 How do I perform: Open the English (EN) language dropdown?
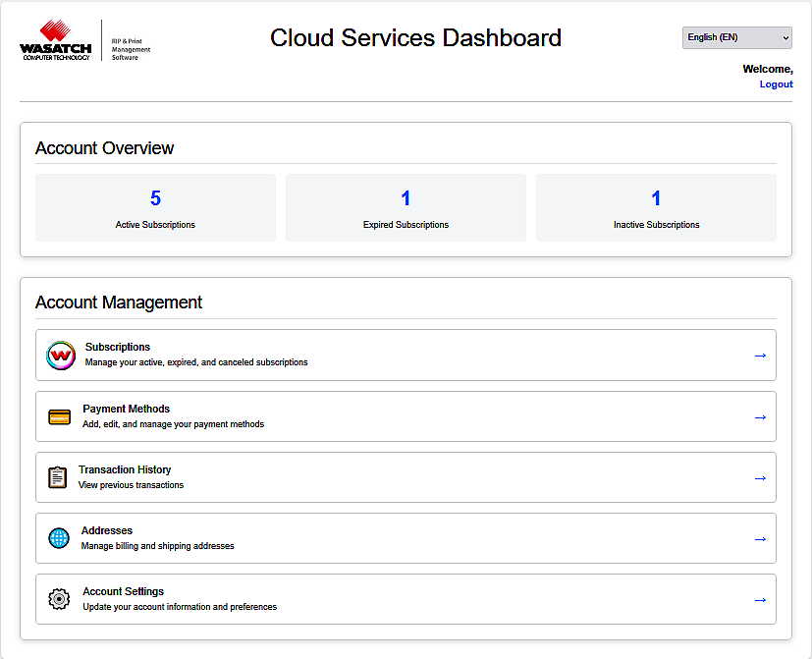[x=736, y=37]
